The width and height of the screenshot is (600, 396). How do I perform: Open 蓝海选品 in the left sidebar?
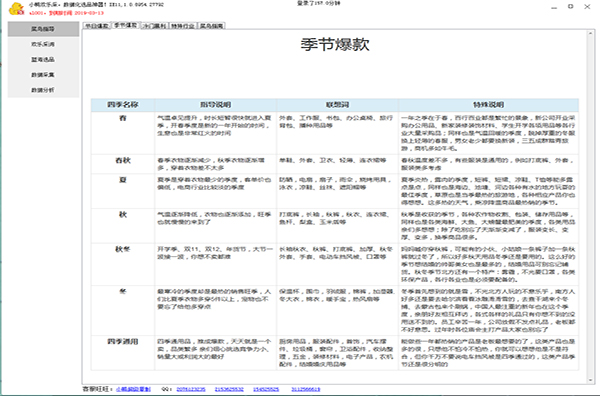pyautogui.click(x=43, y=60)
